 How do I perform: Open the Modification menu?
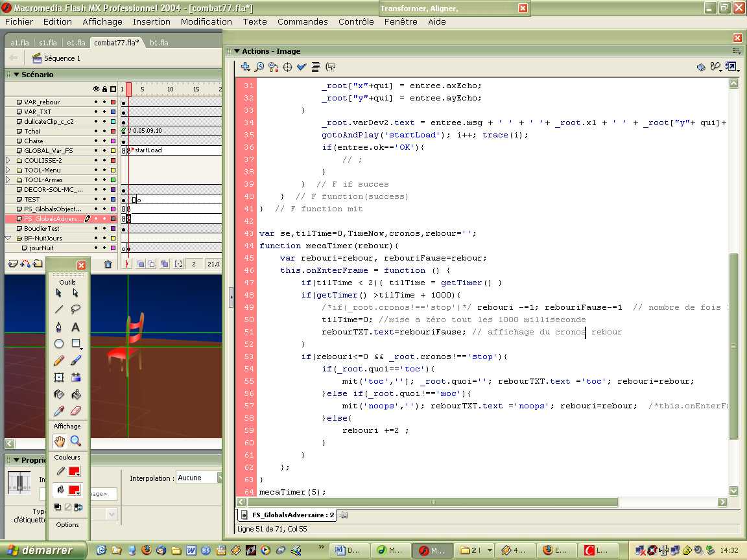tap(206, 21)
